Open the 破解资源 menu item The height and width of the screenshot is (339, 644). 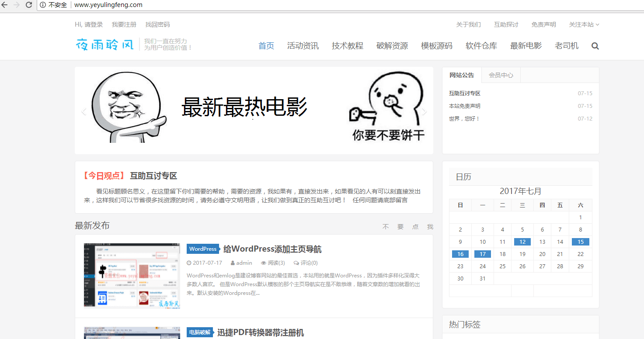(392, 46)
